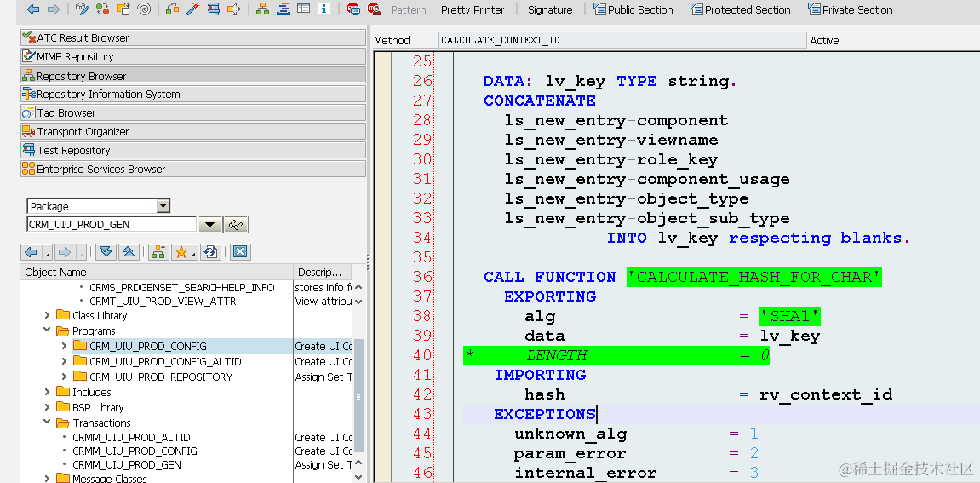980x483 pixels.
Task: Expand the CRM_UIU_PROD_CONFIG program node
Action: tap(64, 345)
